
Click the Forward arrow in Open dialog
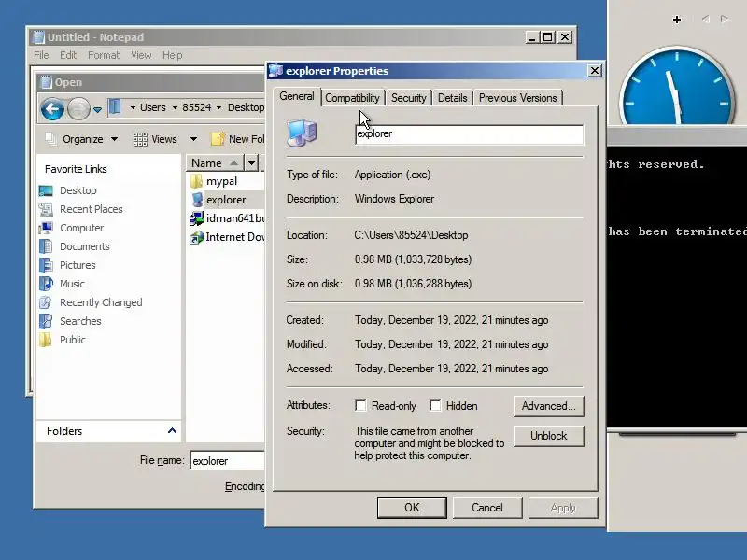(x=78, y=109)
